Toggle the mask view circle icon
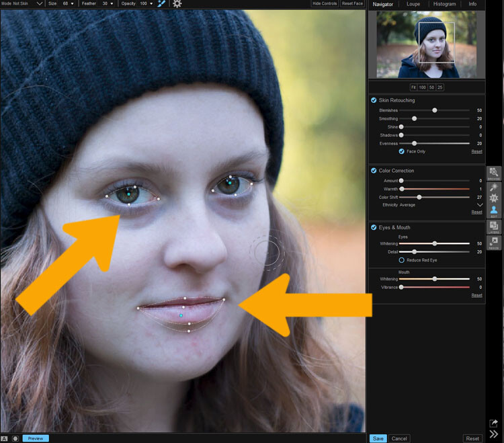The width and height of the screenshot is (504, 443). click(x=15, y=438)
